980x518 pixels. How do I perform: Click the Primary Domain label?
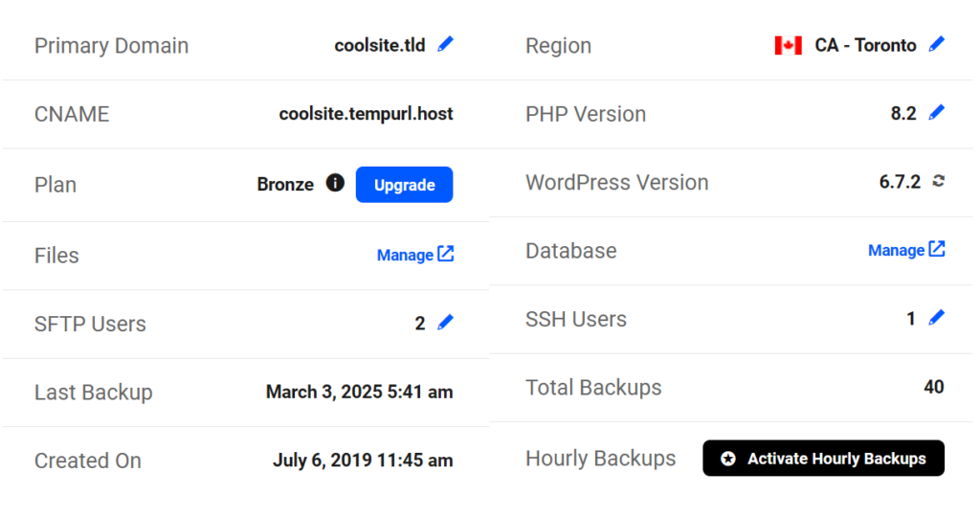(111, 46)
